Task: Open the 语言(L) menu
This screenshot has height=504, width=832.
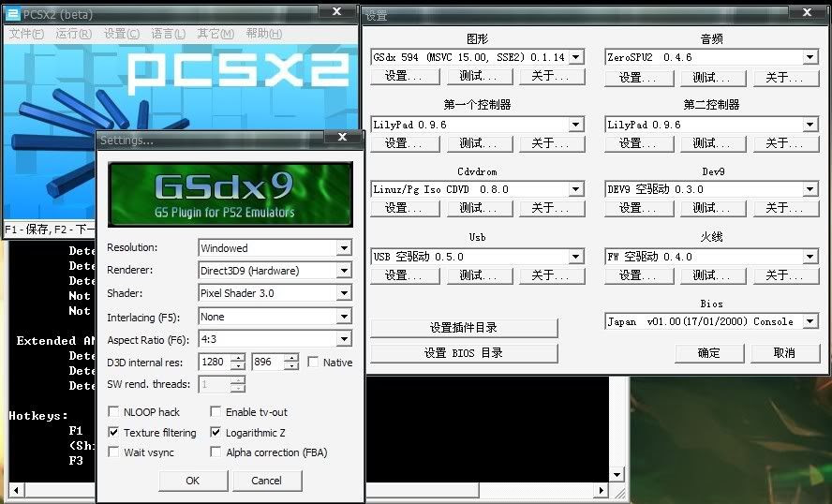Action: tap(169, 34)
